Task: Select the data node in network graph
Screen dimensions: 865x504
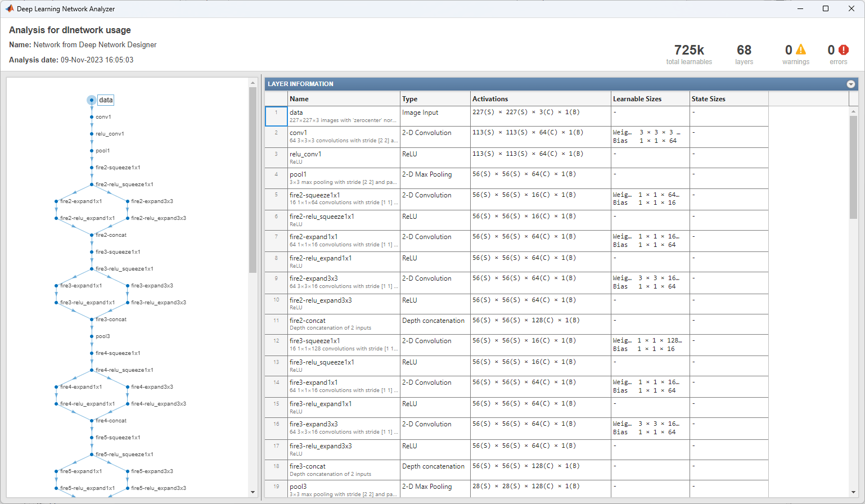Action: tap(92, 100)
